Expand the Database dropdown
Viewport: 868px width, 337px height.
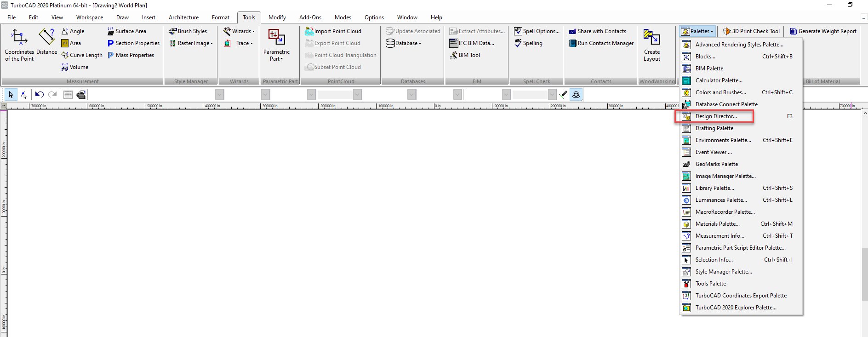[x=404, y=43]
